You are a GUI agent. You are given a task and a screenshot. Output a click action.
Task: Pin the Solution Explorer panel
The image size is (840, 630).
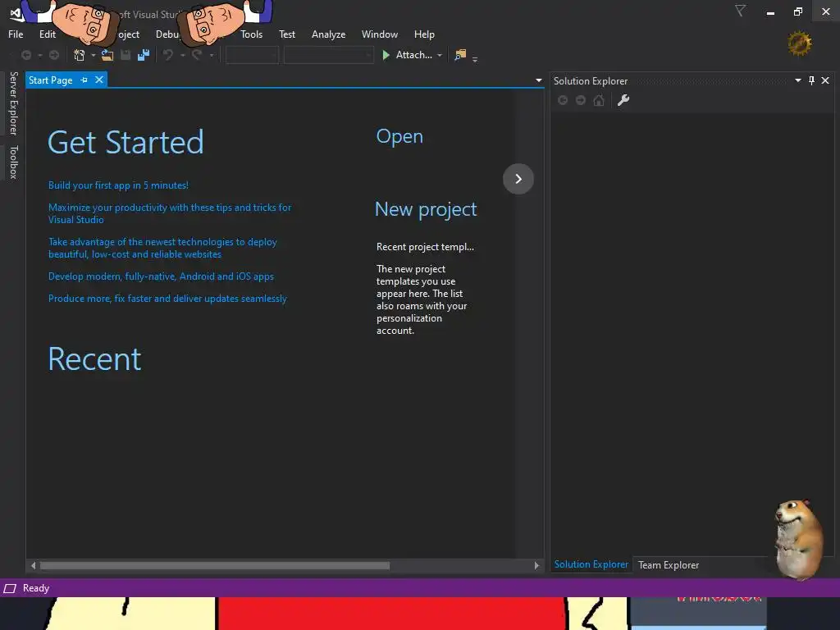tap(811, 80)
